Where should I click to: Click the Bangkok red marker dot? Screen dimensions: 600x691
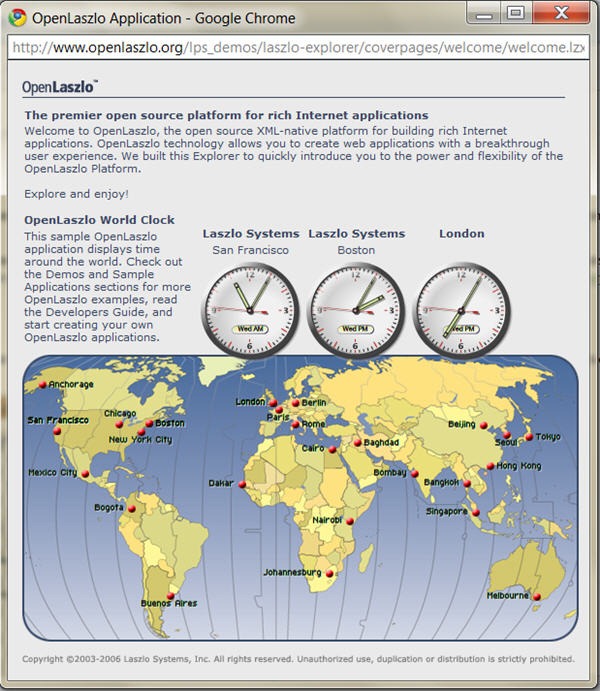[467, 483]
